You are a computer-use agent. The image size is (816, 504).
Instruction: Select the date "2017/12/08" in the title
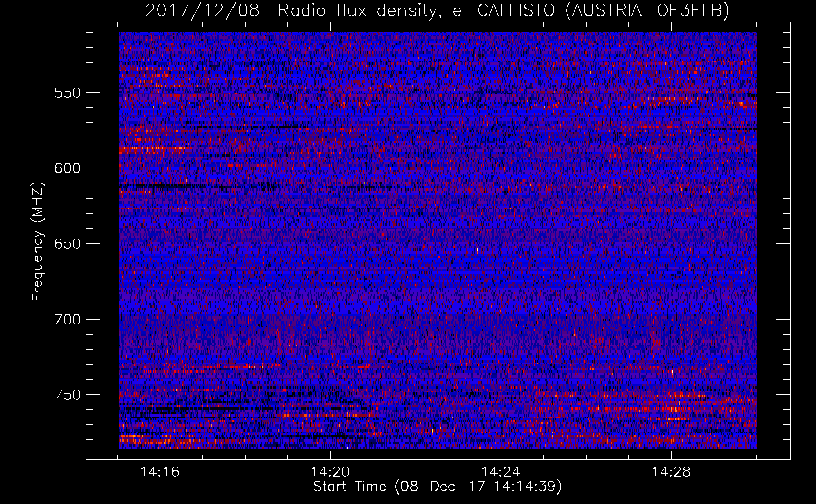(202, 10)
